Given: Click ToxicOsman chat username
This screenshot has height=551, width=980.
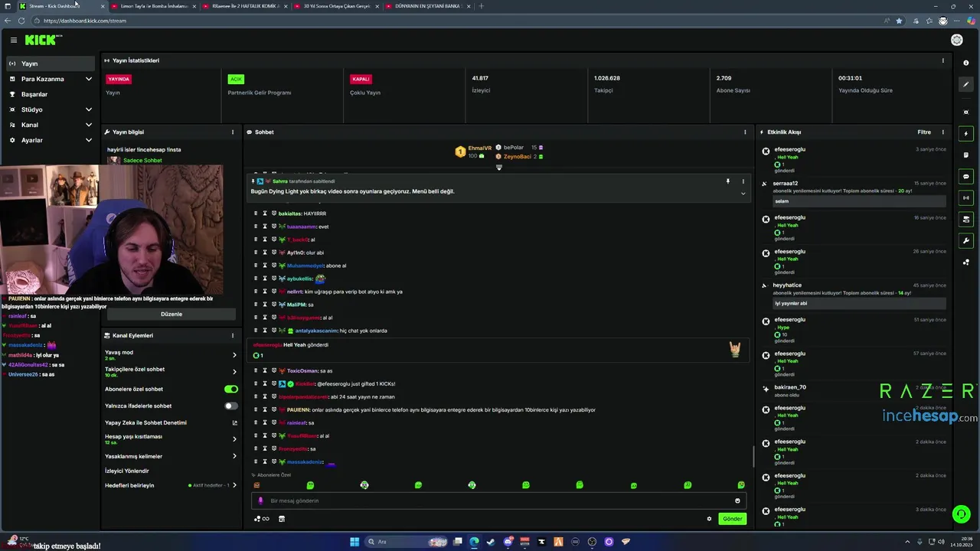Looking at the screenshot, I should coord(302,371).
